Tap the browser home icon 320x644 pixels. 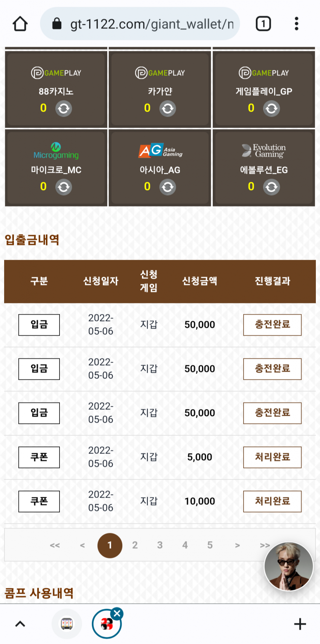[x=20, y=24]
